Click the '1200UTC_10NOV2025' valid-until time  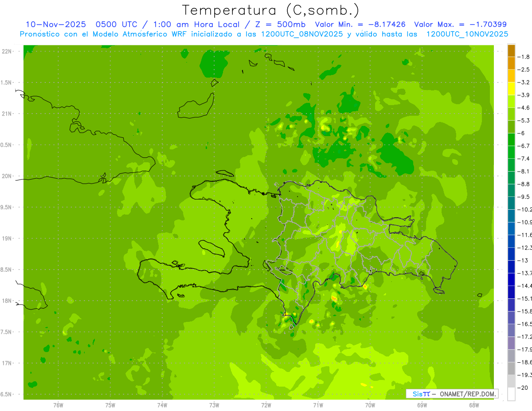467,34
